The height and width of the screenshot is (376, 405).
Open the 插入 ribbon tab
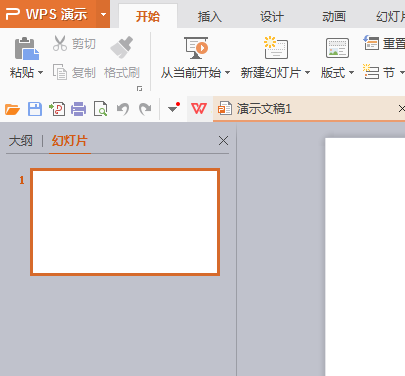210,16
